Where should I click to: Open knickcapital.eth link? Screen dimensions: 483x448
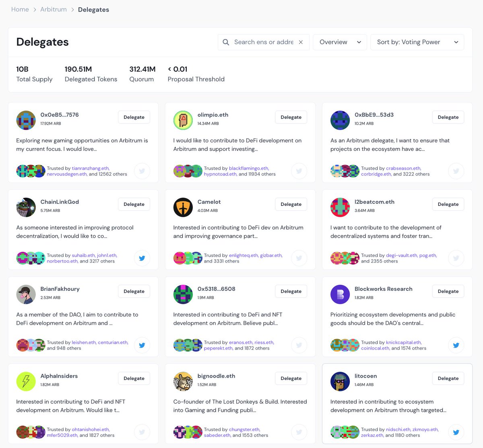point(404,343)
